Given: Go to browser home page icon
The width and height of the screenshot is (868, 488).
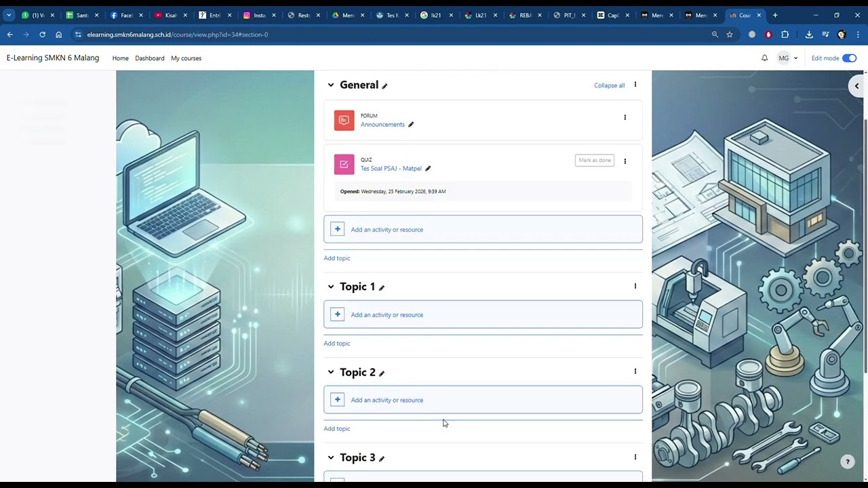Looking at the screenshot, I should (59, 35).
